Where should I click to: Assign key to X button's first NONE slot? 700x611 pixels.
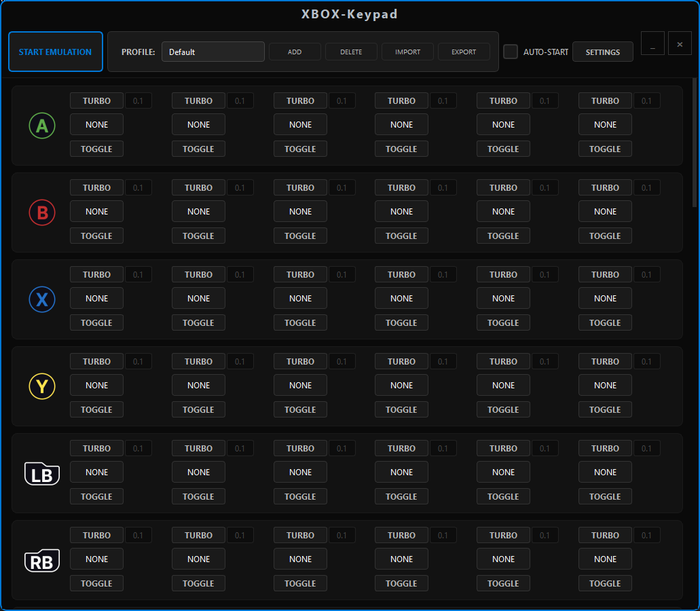(x=96, y=298)
